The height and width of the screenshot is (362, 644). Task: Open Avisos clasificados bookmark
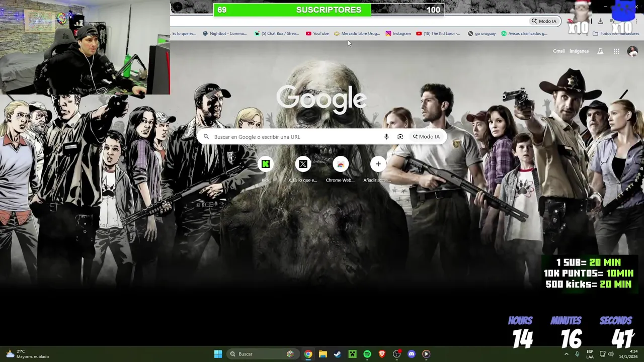(524, 34)
